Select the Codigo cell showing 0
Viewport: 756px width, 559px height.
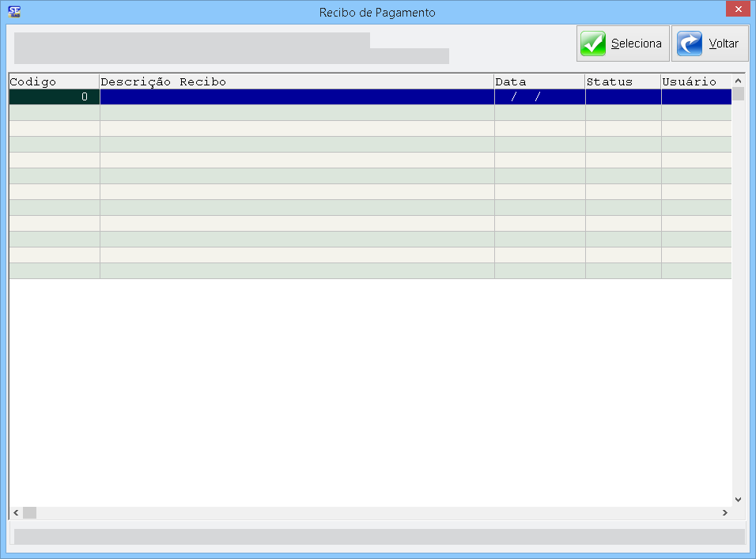54,97
